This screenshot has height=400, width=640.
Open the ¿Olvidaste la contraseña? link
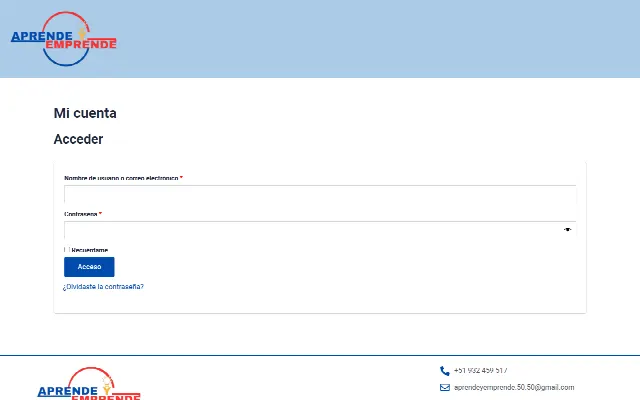(103, 287)
